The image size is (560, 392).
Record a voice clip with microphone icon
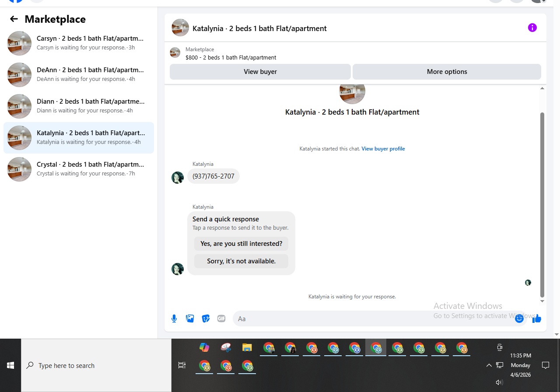coord(174,318)
